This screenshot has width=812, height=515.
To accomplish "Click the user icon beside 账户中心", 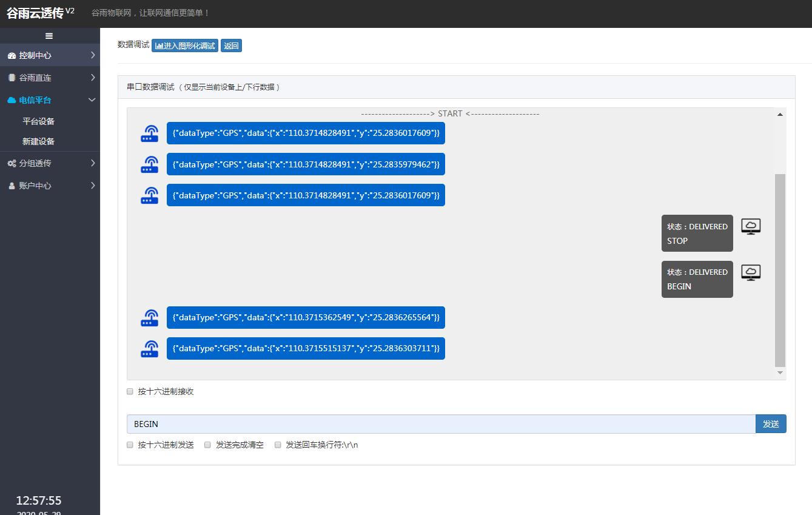I will [13, 185].
